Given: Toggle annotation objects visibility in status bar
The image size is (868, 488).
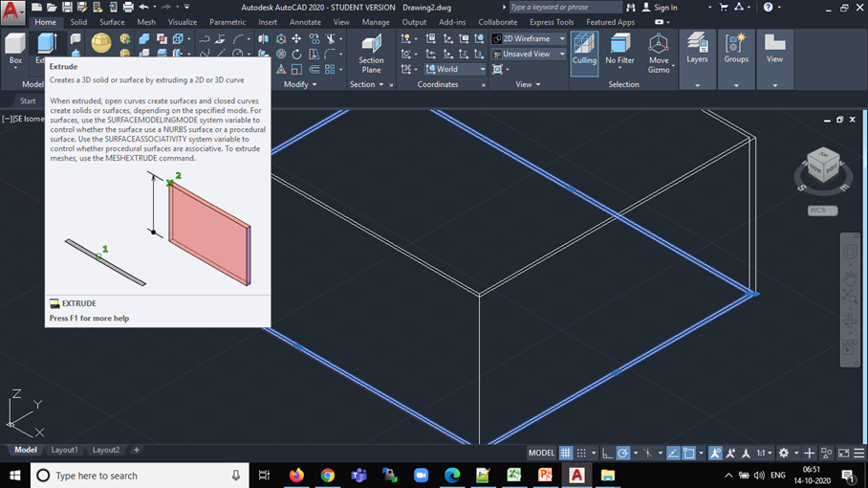Looking at the screenshot, I should (x=715, y=453).
